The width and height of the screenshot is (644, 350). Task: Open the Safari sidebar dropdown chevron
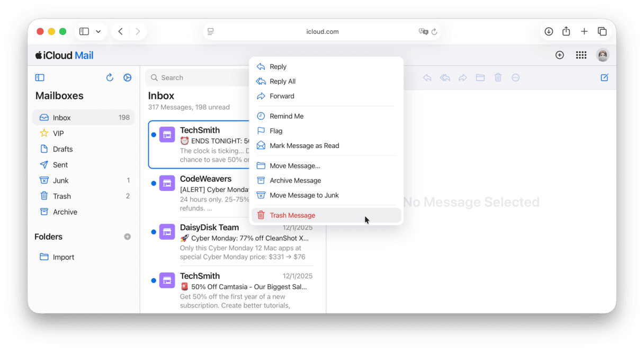[98, 32]
